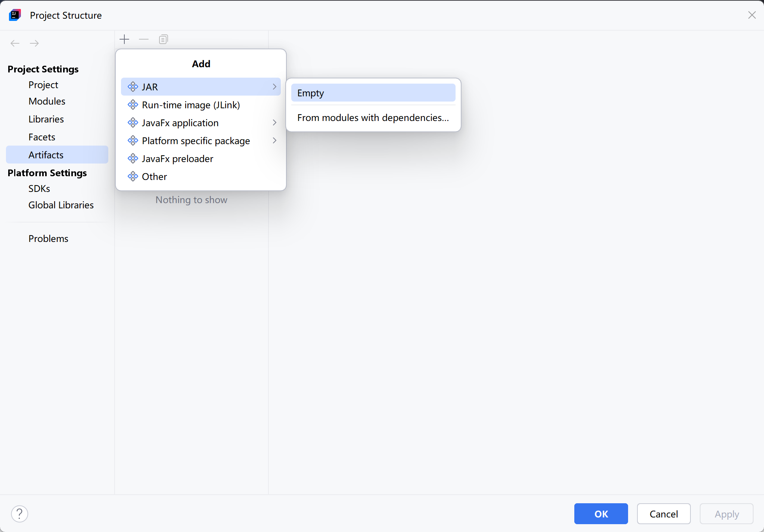The image size is (764, 532).
Task: Expand JavaFx application submenu arrow
Action: 274,122
